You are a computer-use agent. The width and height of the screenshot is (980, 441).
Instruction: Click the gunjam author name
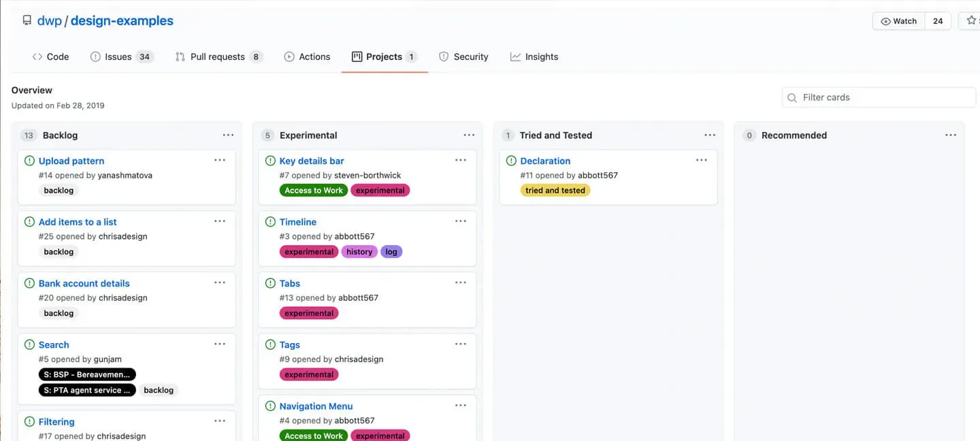pos(107,359)
